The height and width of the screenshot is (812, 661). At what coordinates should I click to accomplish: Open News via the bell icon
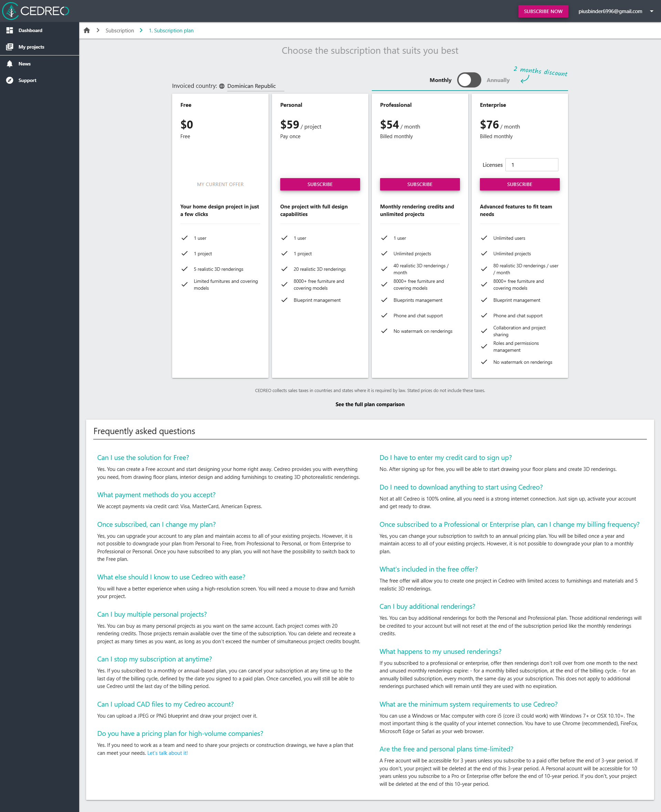10,64
